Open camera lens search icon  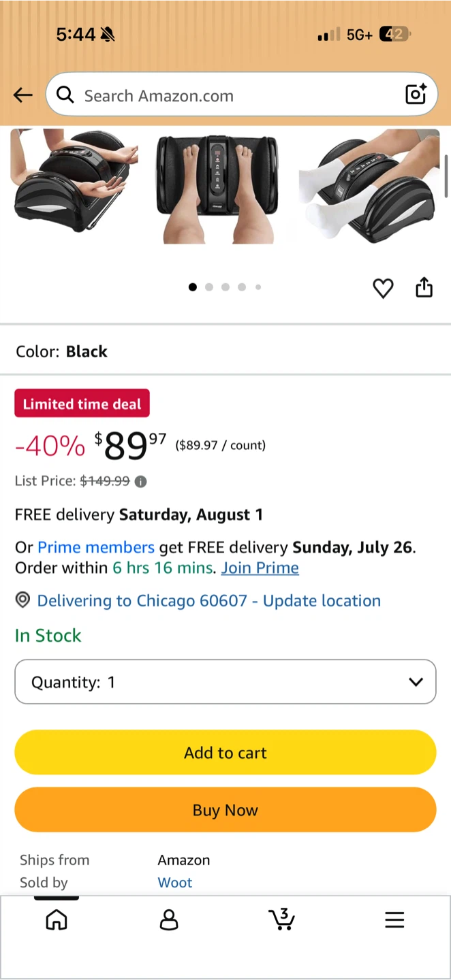coord(416,95)
